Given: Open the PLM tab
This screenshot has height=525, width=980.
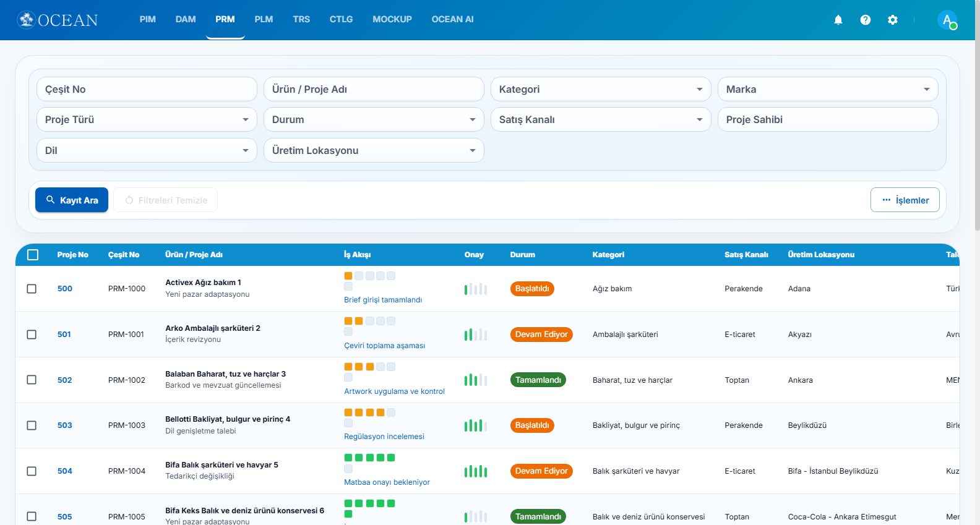Looking at the screenshot, I should point(264,19).
